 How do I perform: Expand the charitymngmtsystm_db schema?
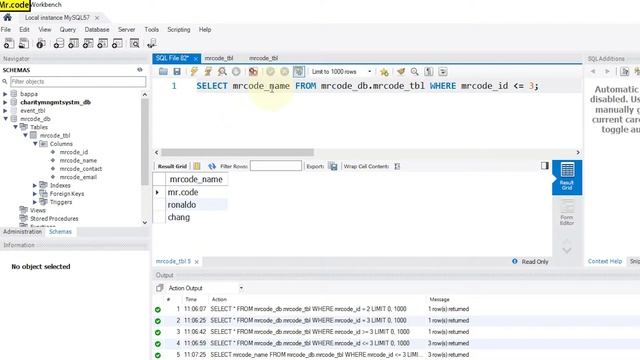tap(5, 102)
